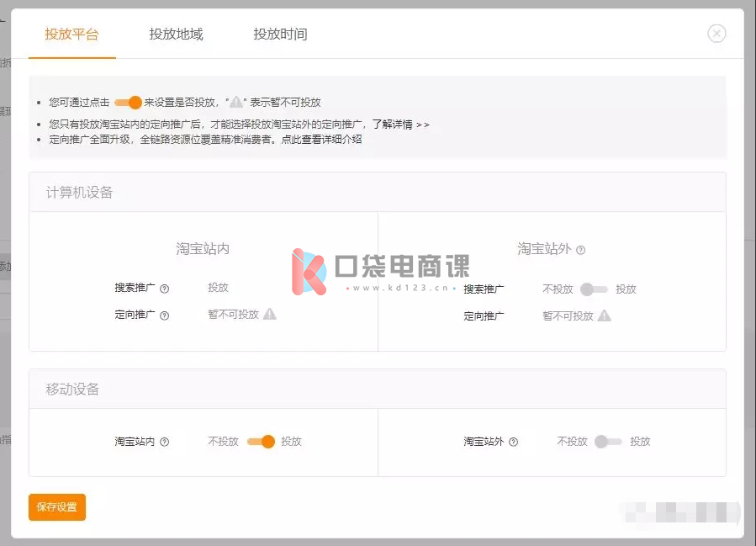Click the 投放 label right of mobile 淘宝站外 switch
Image resolution: width=756 pixels, height=546 pixels.
(640, 442)
